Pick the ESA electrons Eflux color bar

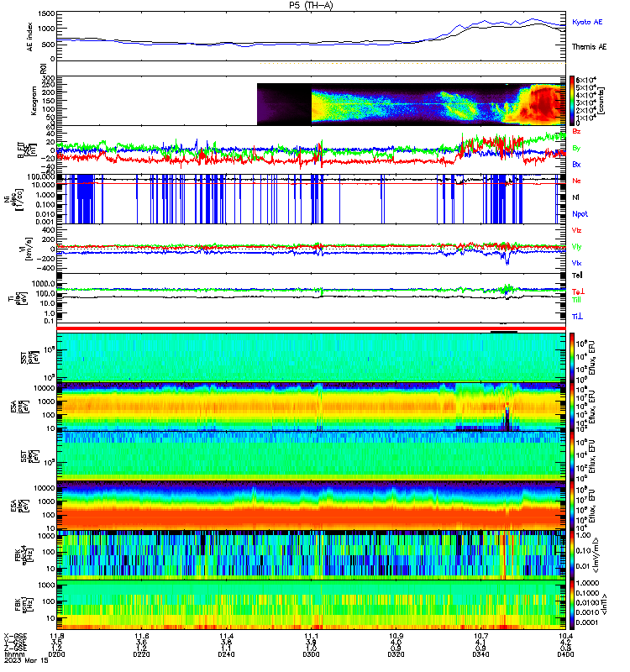click(572, 506)
